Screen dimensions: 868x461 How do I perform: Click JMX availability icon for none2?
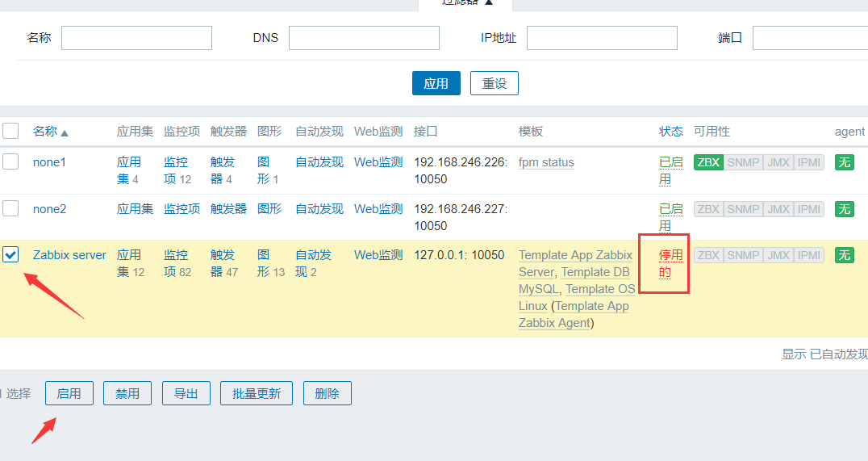coord(778,209)
